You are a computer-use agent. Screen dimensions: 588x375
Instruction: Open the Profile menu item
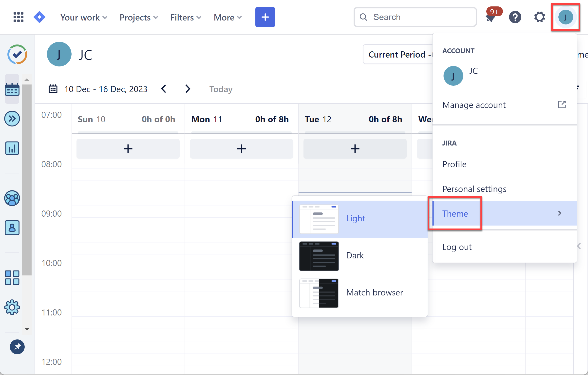(x=455, y=164)
